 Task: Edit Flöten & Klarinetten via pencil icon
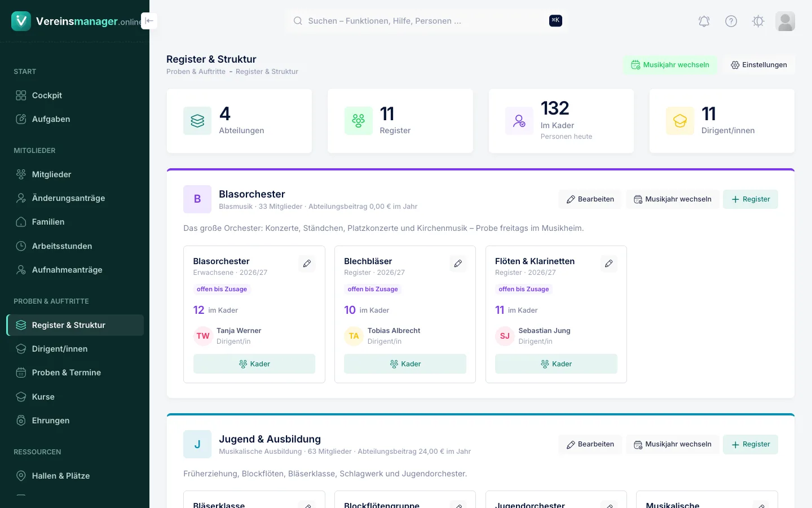tap(609, 264)
